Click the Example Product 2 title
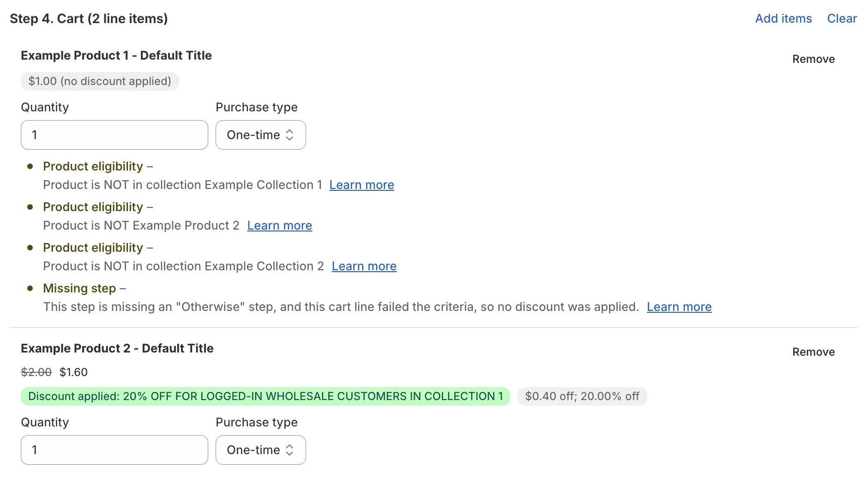868x486 pixels. (x=117, y=348)
